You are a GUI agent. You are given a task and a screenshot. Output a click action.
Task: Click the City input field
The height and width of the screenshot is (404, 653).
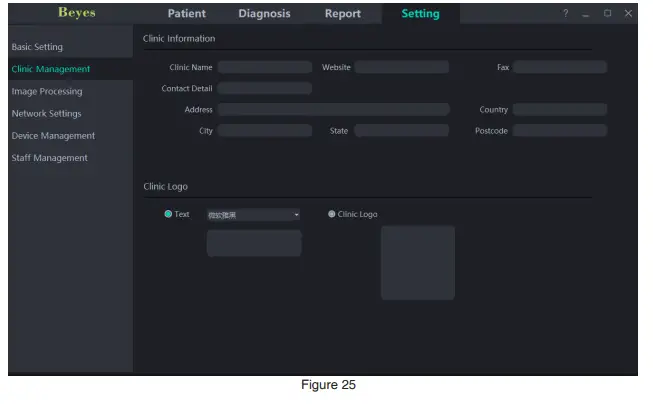265,131
